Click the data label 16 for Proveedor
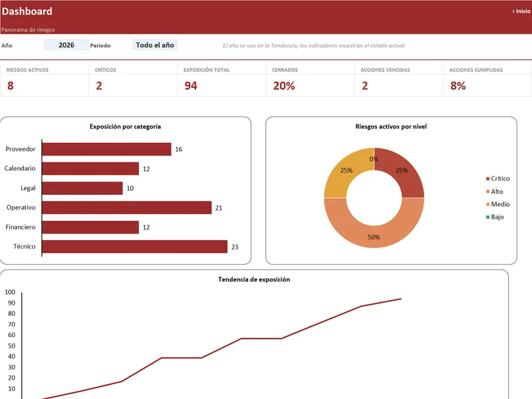532x399 pixels. point(178,149)
